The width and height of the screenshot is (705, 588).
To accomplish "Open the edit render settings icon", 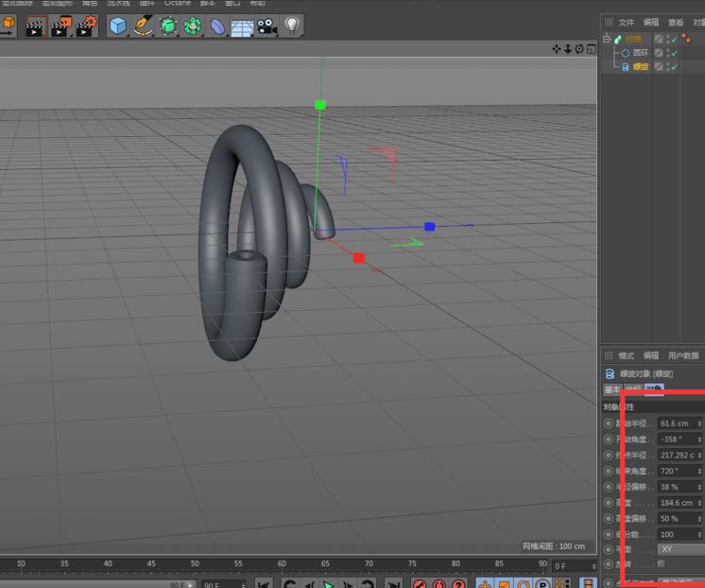I will [85, 26].
